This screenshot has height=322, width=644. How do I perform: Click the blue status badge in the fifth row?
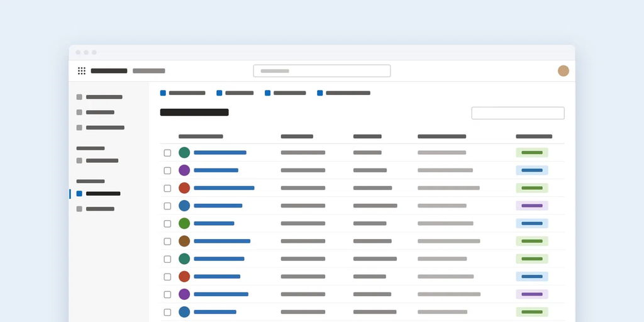tap(532, 223)
